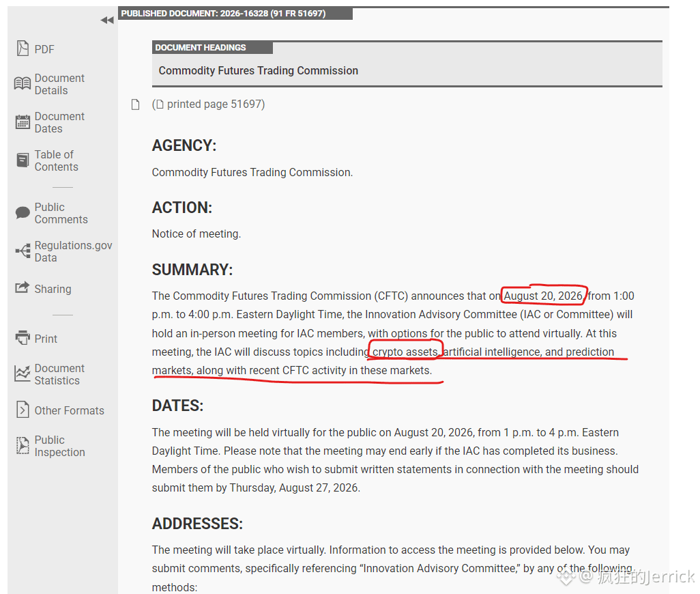
Task: Open the Sharing label
Action: [53, 289]
